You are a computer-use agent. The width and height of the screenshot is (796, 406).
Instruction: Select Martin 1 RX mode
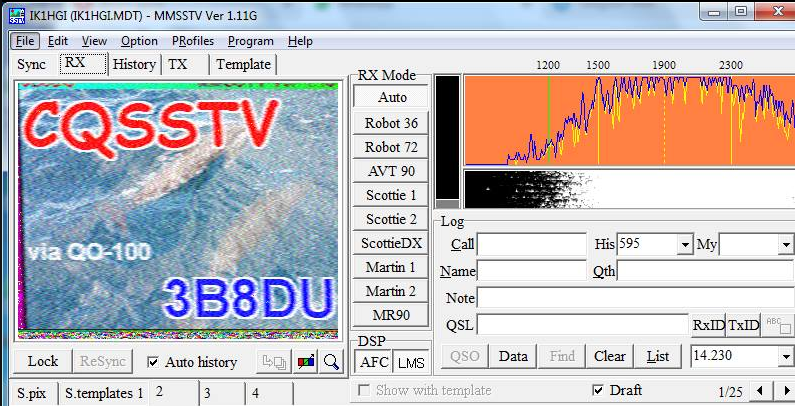coord(391,267)
